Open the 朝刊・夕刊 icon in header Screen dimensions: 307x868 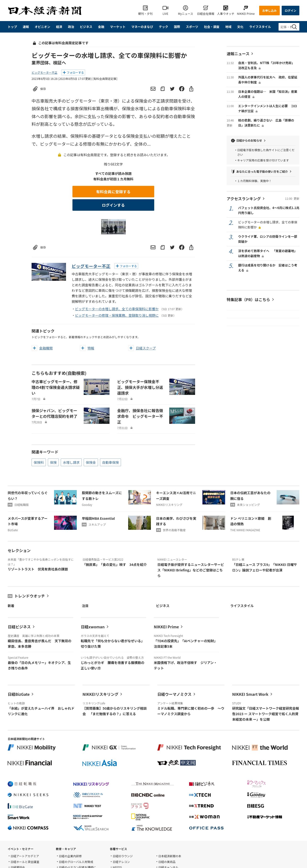click(145, 8)
